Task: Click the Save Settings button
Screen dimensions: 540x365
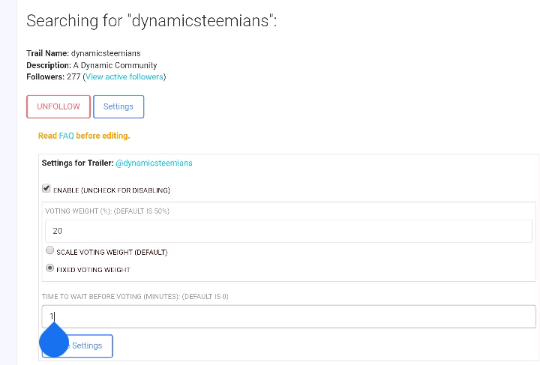Action: point(77,346)
